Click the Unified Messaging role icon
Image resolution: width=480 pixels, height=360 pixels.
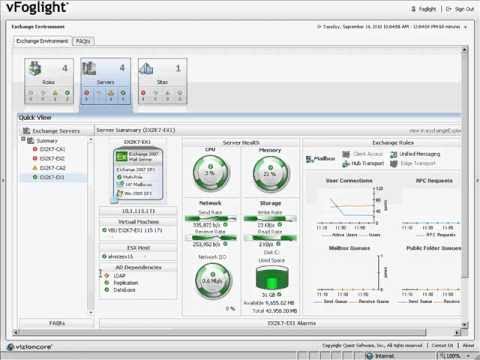pos(394,154)
